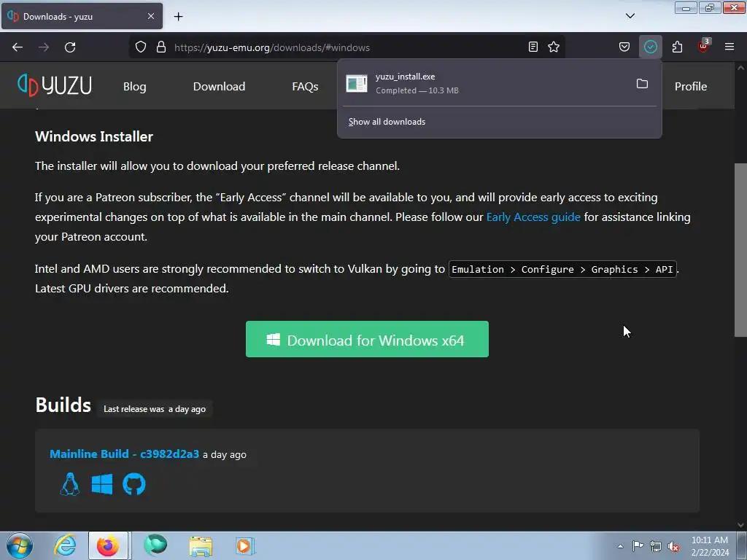The width and height of the screenshot is (747, 560).
Task: Launch Internet Explorer from taskbar
Action: point(65,545)
